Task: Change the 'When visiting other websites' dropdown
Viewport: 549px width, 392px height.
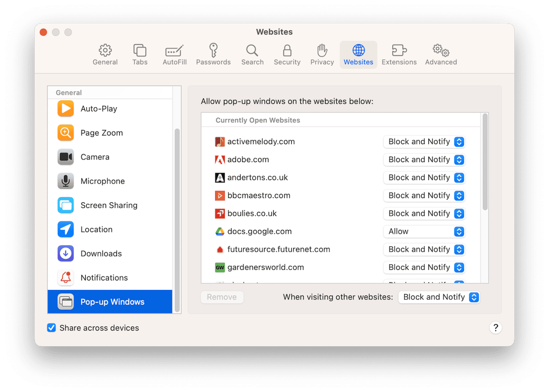Action: pos(438,297)
